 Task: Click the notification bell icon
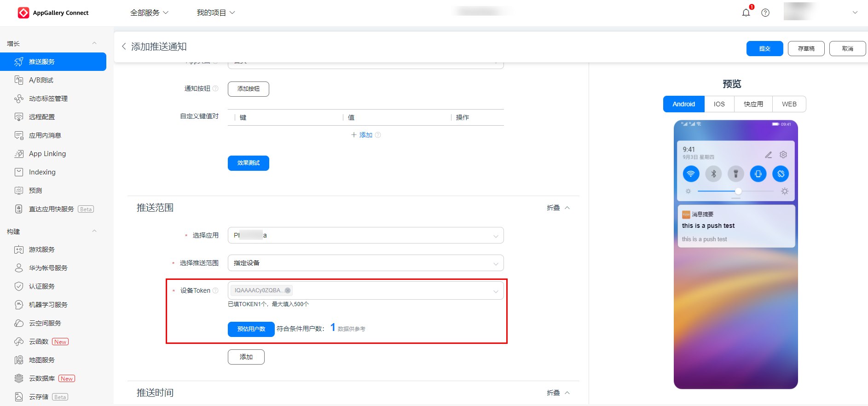(746, 12)
